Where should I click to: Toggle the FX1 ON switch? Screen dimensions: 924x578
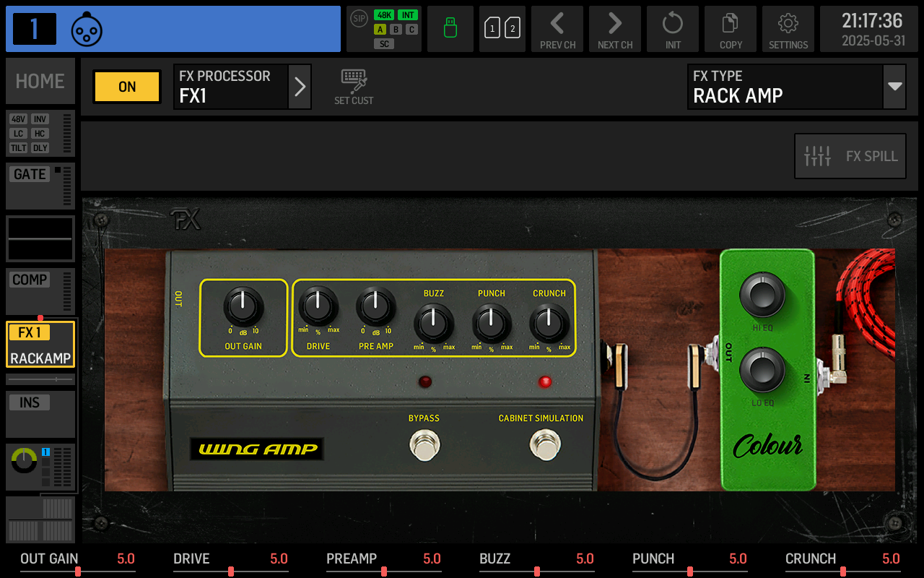126,86
